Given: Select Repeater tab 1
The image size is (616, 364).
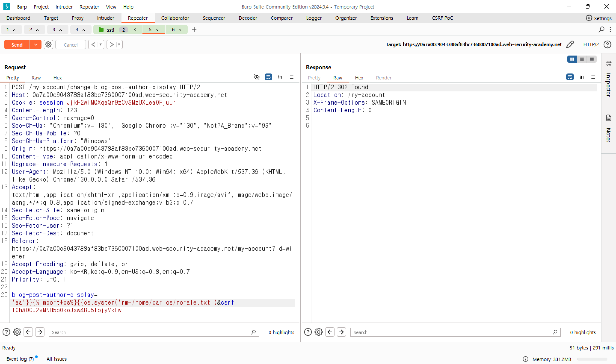Looking at the screenshot, I should point(8,29).
